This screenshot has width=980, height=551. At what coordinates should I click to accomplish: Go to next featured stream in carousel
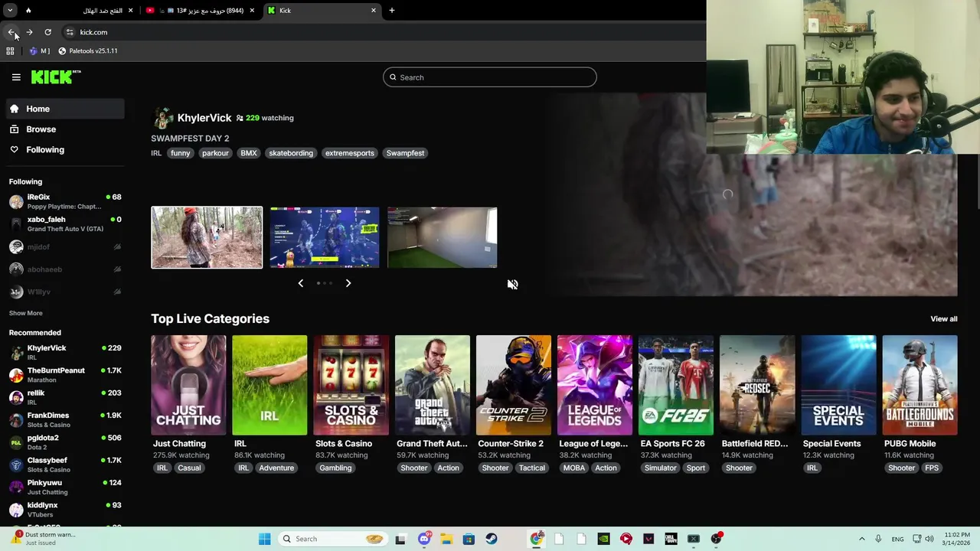(348, 283)
